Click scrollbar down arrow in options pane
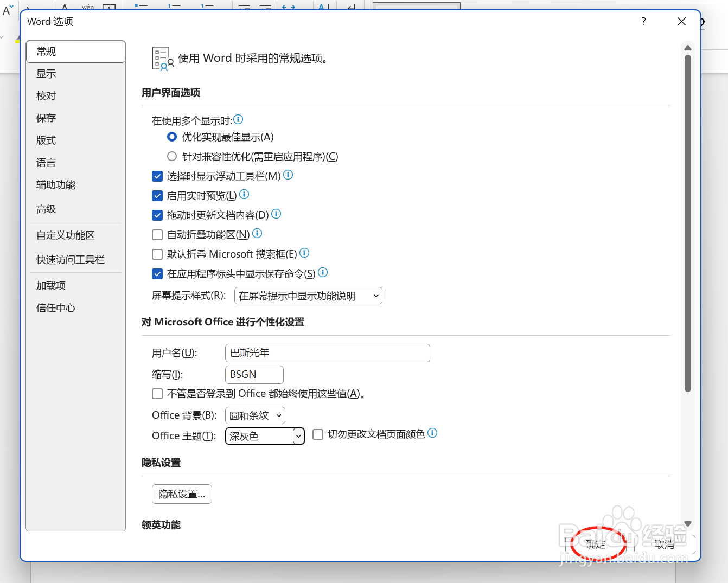The width and height of the screenshot is (728, 583). coord(688,524)
